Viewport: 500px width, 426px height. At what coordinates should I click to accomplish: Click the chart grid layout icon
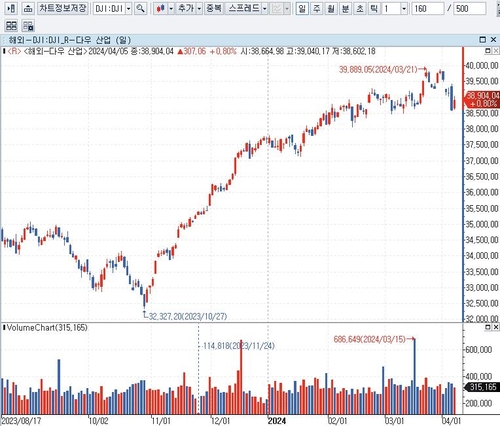click(11, 26)
